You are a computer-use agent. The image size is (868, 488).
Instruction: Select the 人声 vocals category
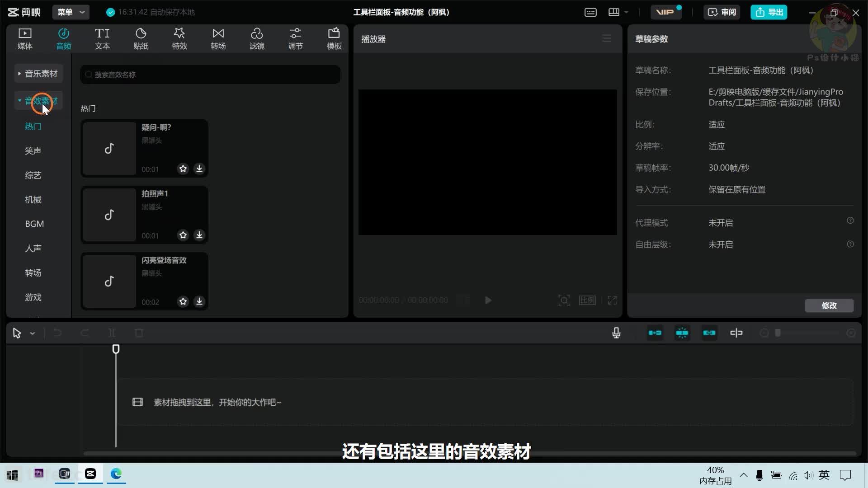pyautogui.click(x=33, y=248)
